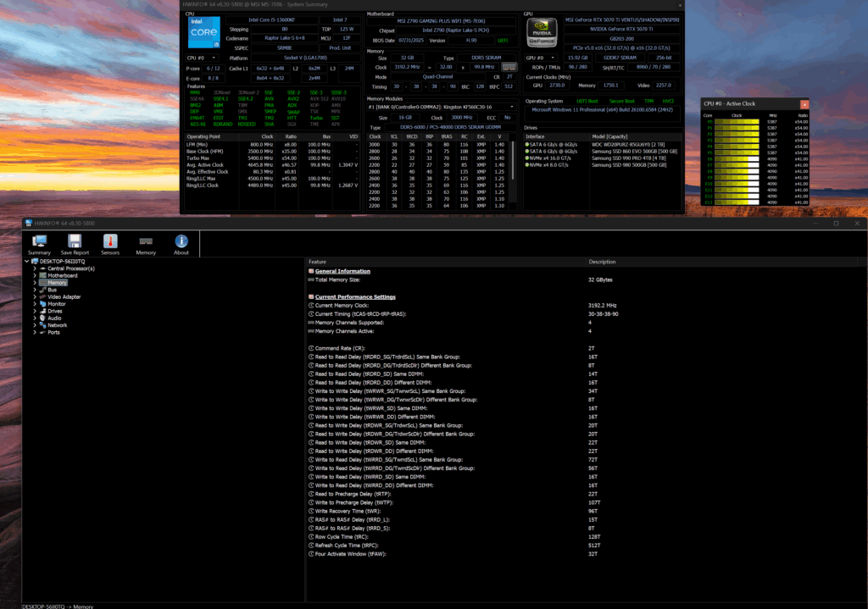Image resolution: width=868 pixels, height=609 pixels.
Task: Open the Summary toolbar icon
Action: click(x=39, y=241)
